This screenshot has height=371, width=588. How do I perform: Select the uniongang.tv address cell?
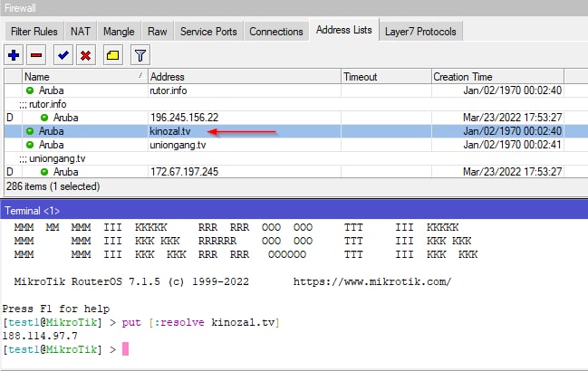178,145
